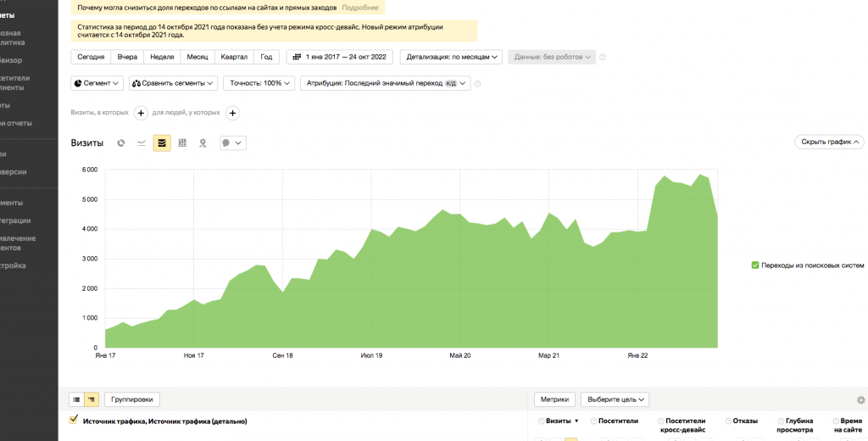The image size is (868, 441).
Task: Click the 'Сен 18' axis label
Action: [282, 355]
